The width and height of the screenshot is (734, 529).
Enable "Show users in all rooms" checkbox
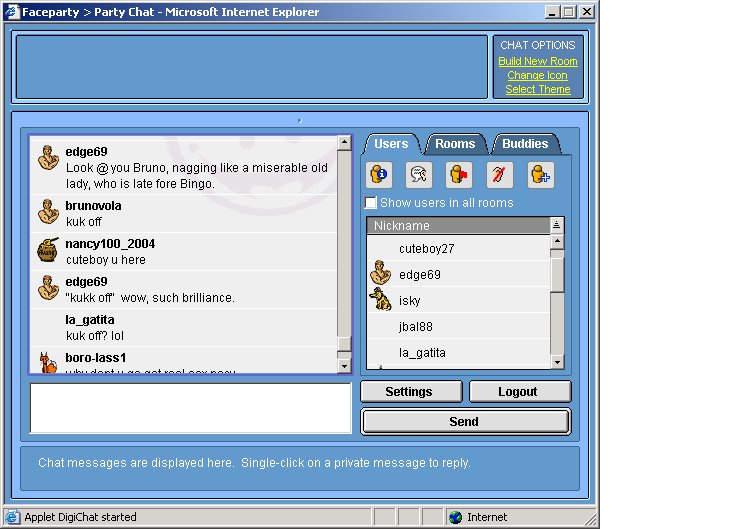[370, 203]
